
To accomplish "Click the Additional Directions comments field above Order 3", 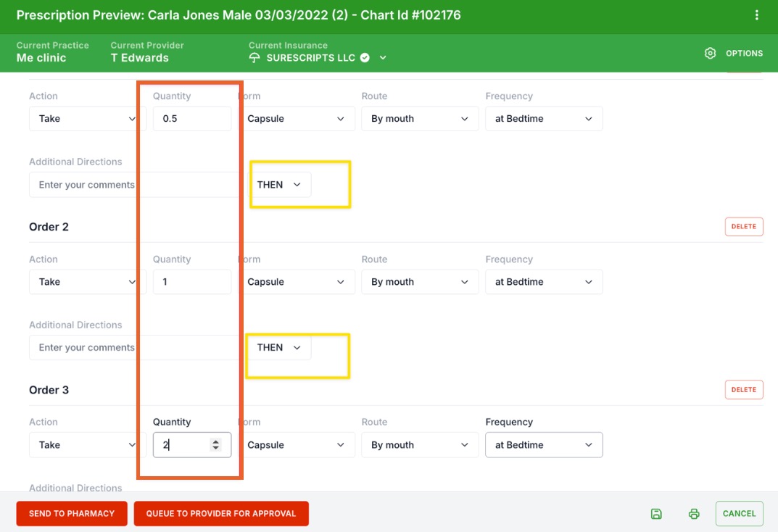I will [134, 348].
